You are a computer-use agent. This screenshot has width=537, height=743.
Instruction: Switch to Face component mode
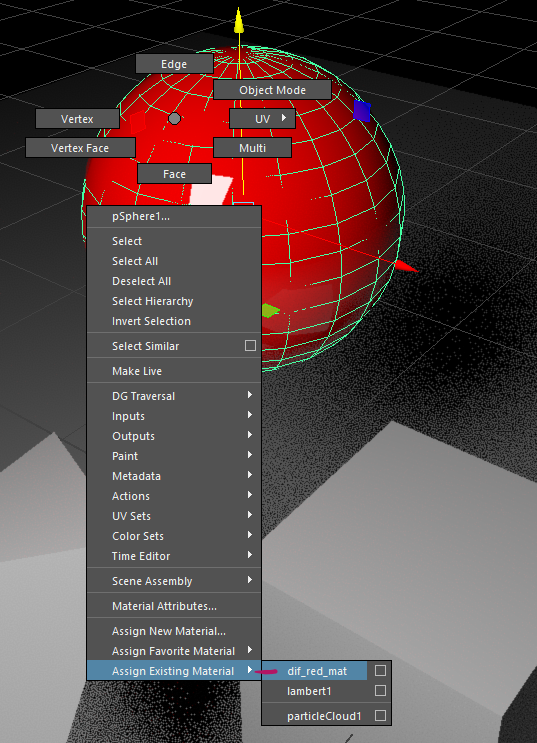174,174
